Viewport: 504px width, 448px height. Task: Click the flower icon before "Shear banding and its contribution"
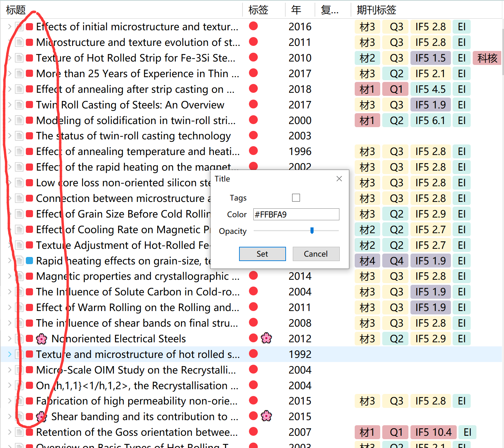(41, 416)
